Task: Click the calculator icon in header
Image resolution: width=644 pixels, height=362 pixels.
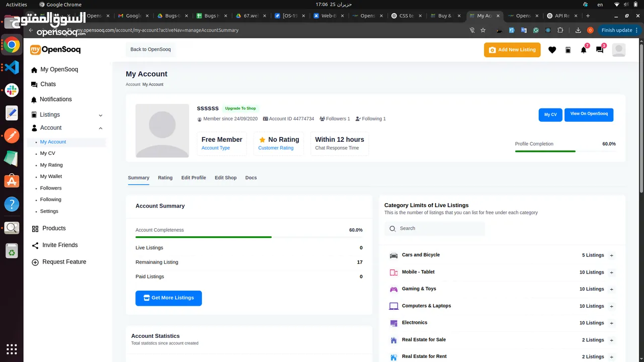Action: [568, 50]
